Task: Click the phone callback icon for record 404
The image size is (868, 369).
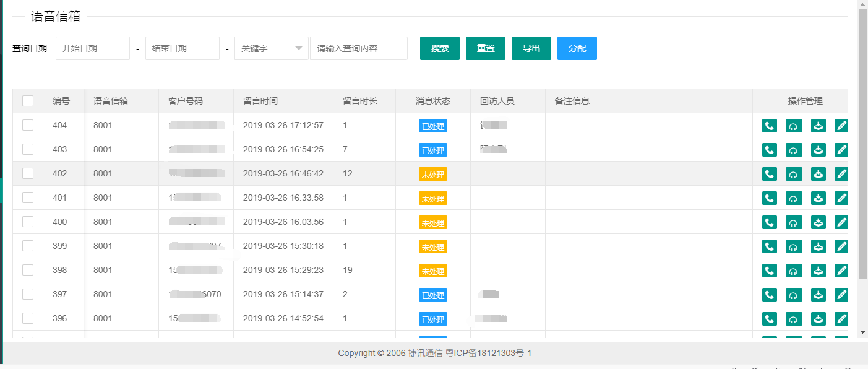Action: [x=769, y=126]
